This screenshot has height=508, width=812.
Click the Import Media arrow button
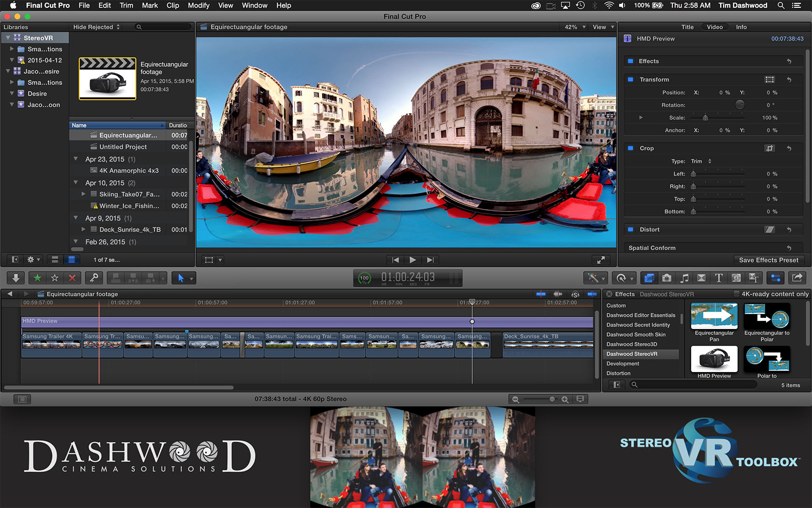(x=15, y=278)
